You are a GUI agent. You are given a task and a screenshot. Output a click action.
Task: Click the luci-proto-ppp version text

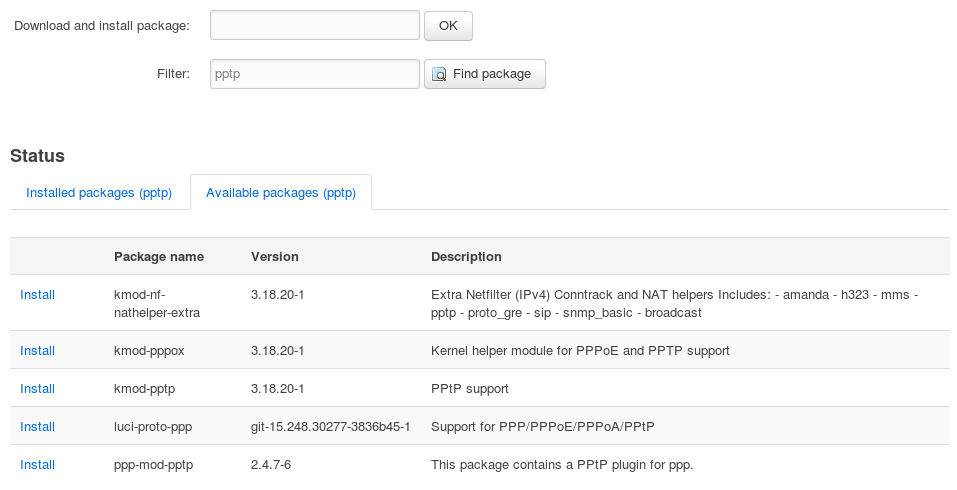point(330,427)
